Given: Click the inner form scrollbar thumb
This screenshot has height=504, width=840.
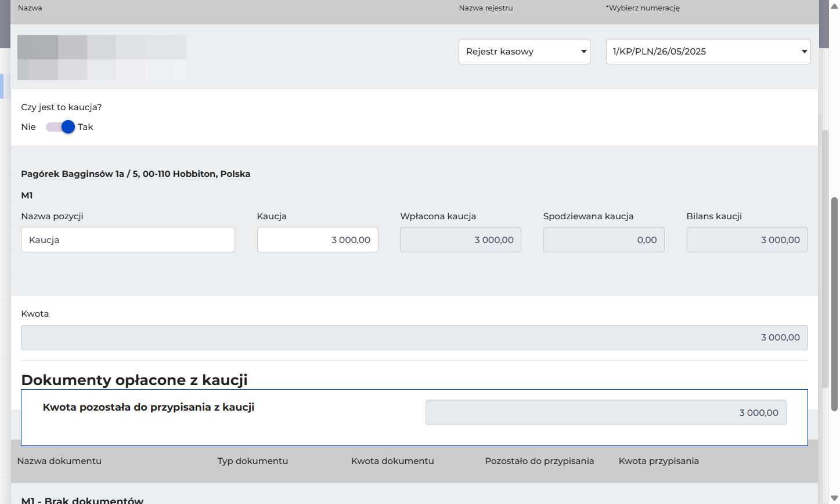Looking at the screenshot, I should (825, 259).
